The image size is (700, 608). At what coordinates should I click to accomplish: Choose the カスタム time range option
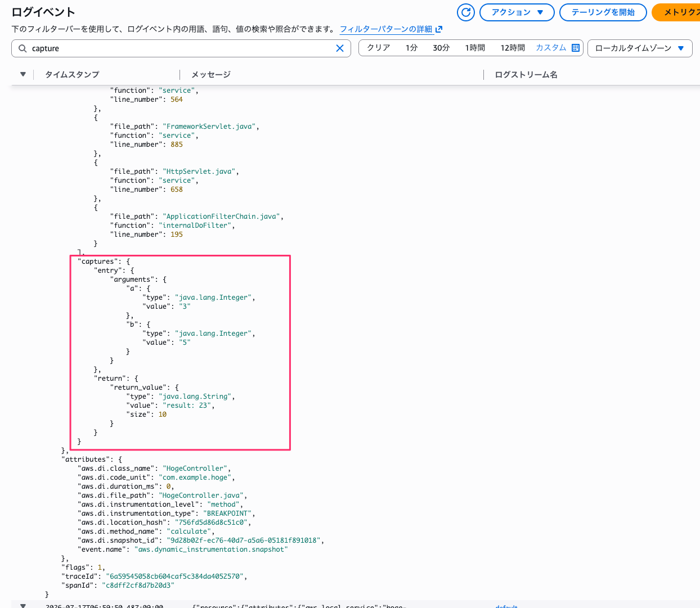coord(551,48)
